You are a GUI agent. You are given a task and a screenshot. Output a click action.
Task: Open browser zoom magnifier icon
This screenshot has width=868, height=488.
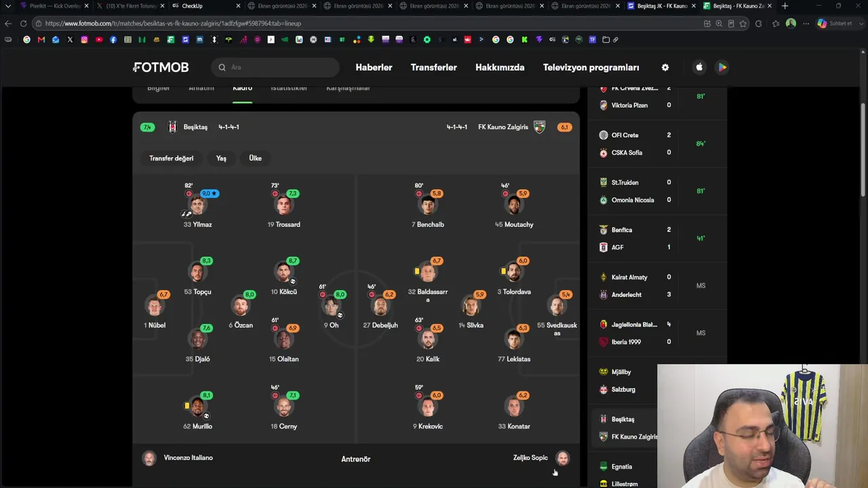719,23
